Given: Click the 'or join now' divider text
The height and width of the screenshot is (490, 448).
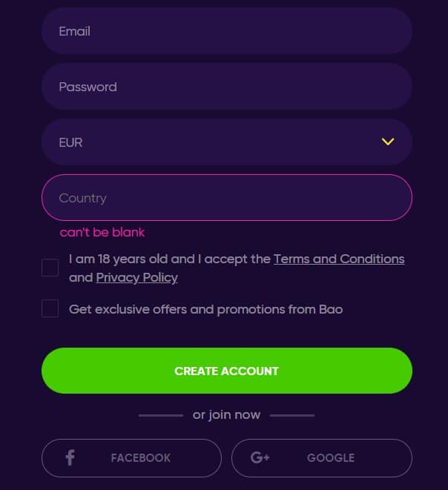Looking at the screenshot, I should (226, 415).
